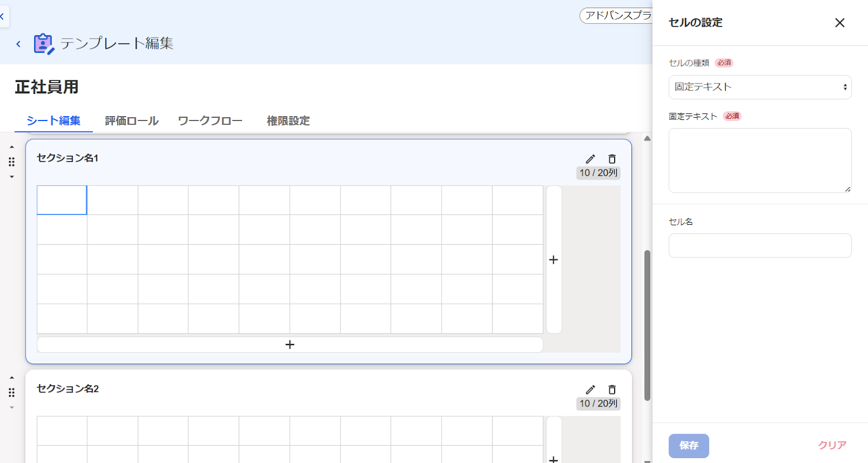
Task: Grab the drag handle of セクション名1
Action: [12, 162]
